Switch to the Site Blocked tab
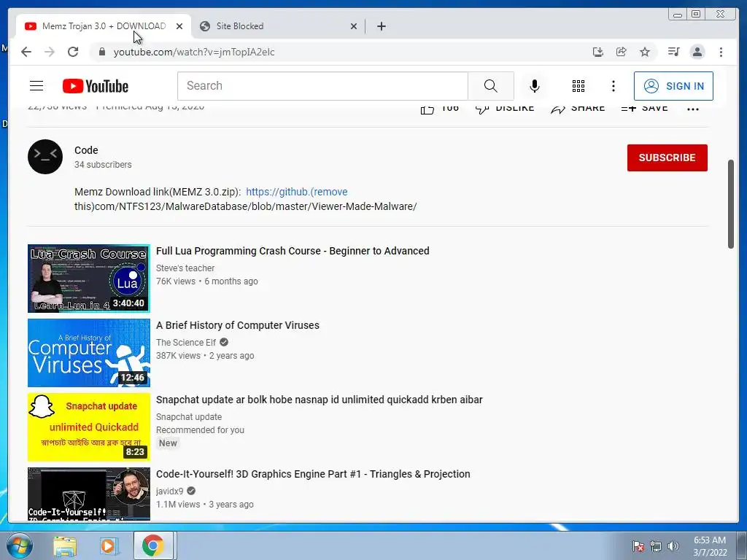The width and height of the screenshot is (747, 560). click(278, 26)
